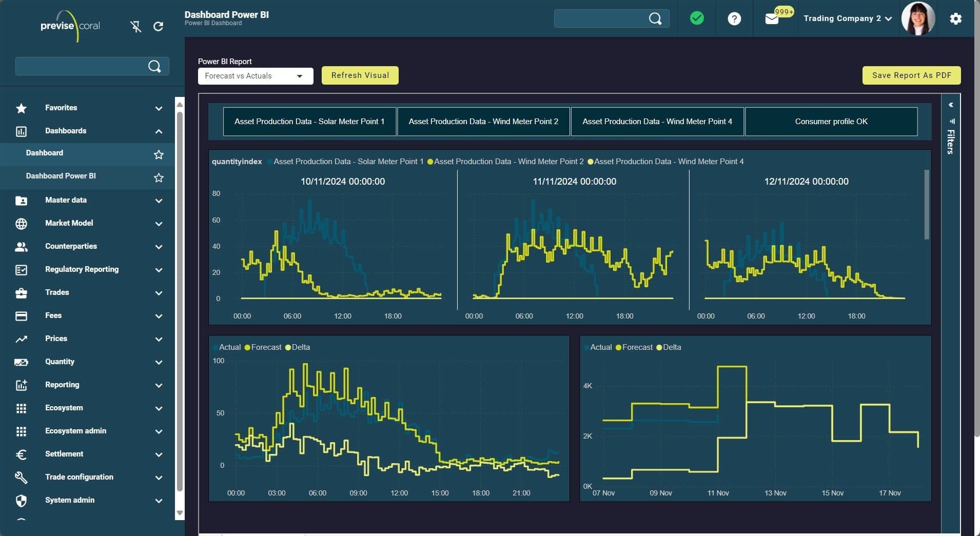Expand the Trading Company 2 selector
980x536 pixels.
(x=847, y=18)
